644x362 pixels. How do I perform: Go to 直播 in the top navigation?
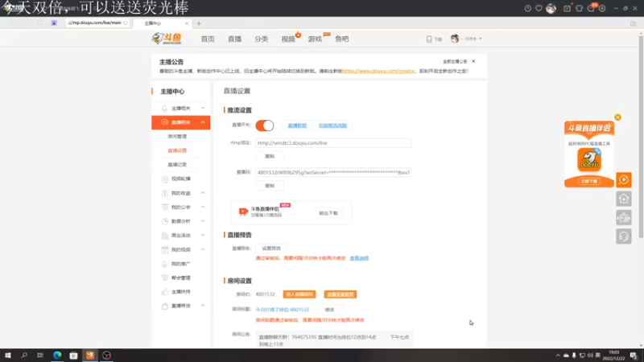(234, 39)
